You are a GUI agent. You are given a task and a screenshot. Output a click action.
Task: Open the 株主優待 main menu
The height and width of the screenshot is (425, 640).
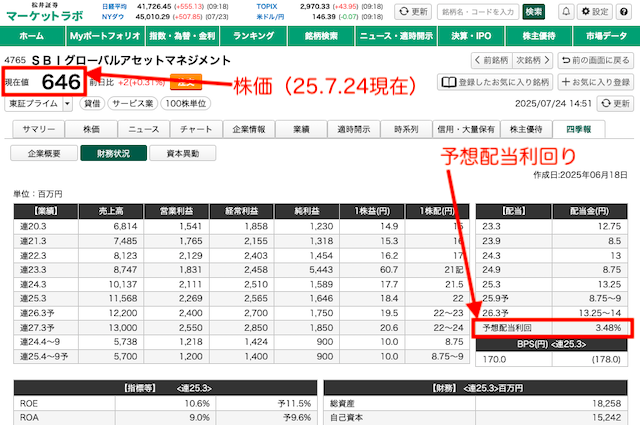[539, 36]
